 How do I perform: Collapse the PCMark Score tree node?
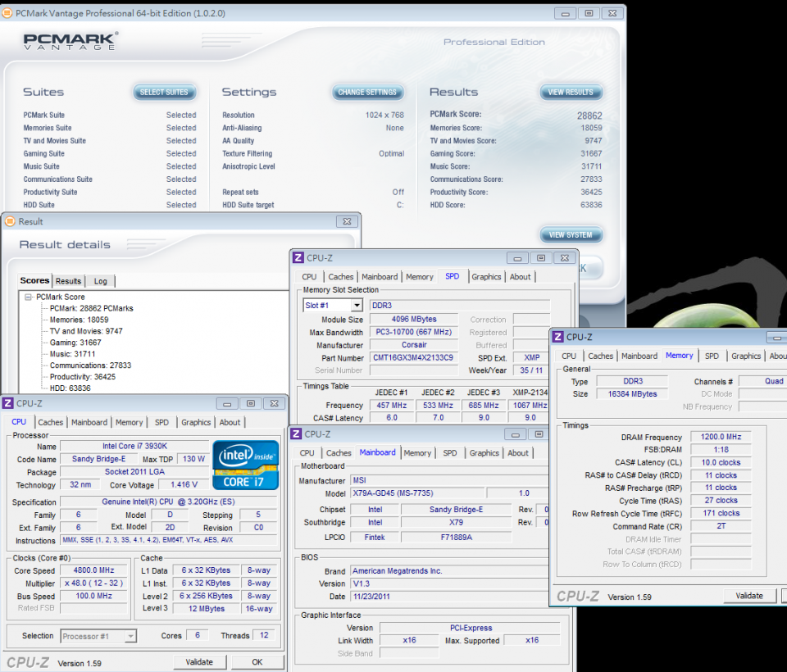tap(29, 297)
